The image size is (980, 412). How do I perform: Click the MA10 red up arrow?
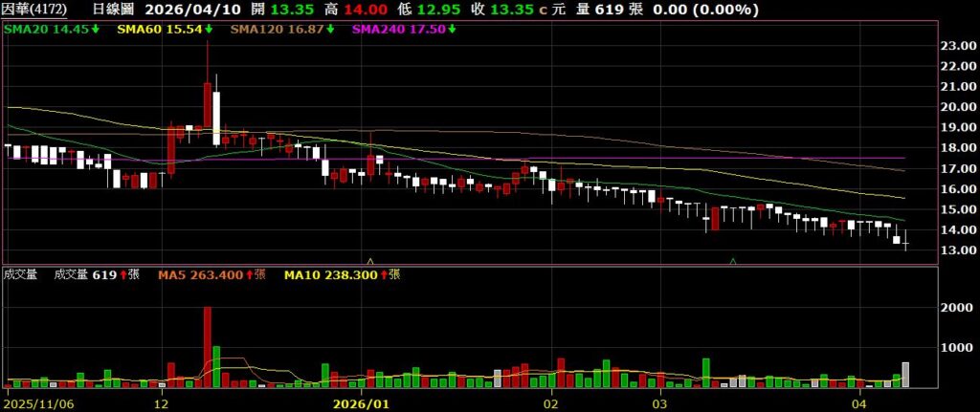click(x=384, y=275)
